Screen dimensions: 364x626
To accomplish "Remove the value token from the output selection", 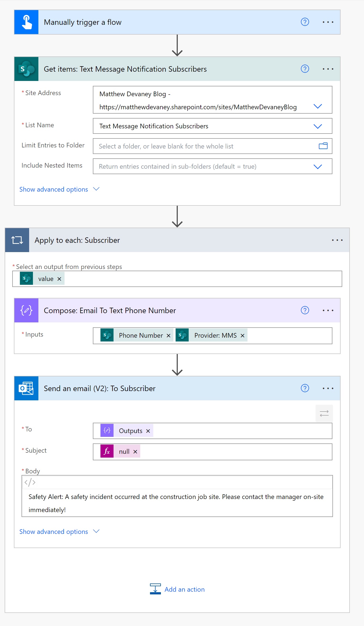I will click(x=59, y=279).
